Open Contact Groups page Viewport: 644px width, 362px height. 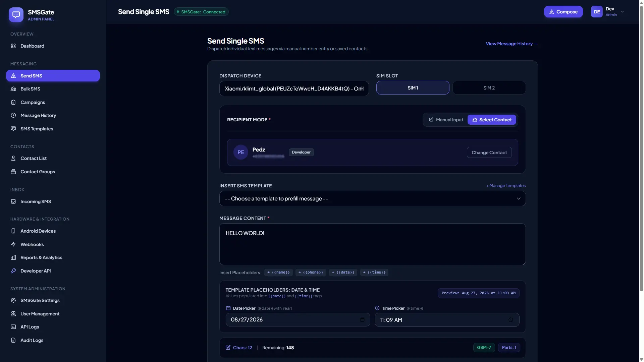tap(53, 172)
